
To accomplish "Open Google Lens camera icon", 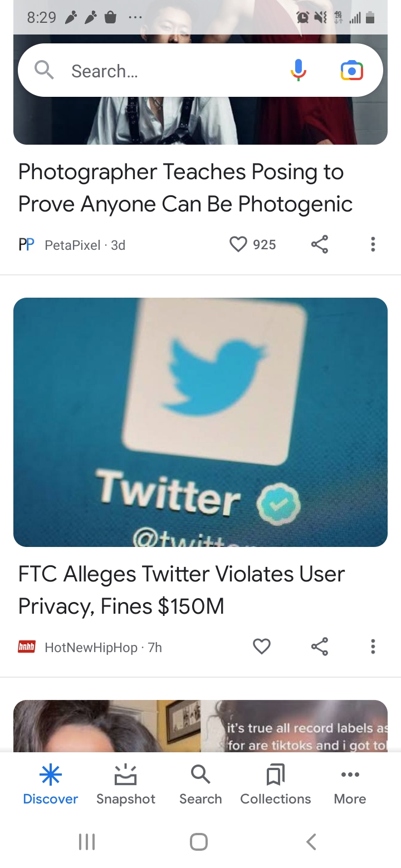I will (x=351, y=71).
